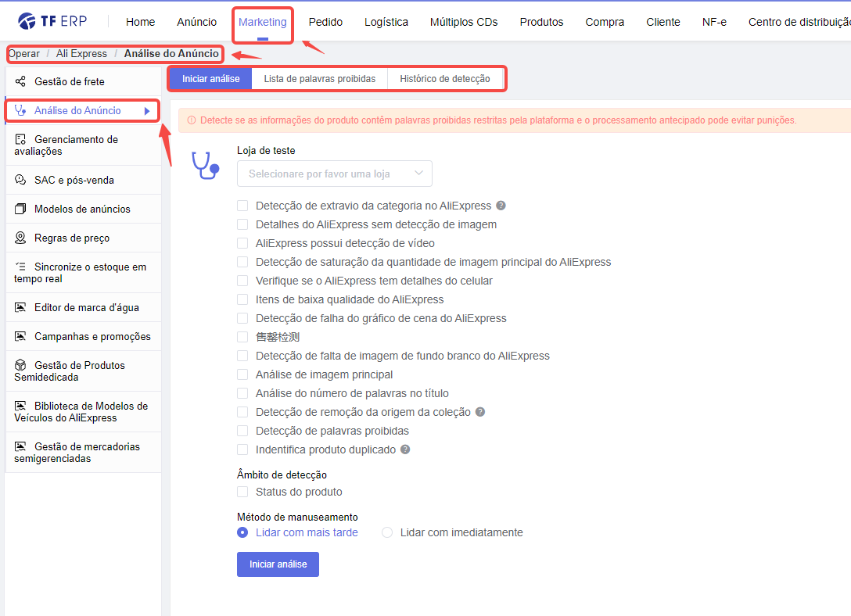
Task: Switch to Histórico de detecção tab
Action: point(445,79)
